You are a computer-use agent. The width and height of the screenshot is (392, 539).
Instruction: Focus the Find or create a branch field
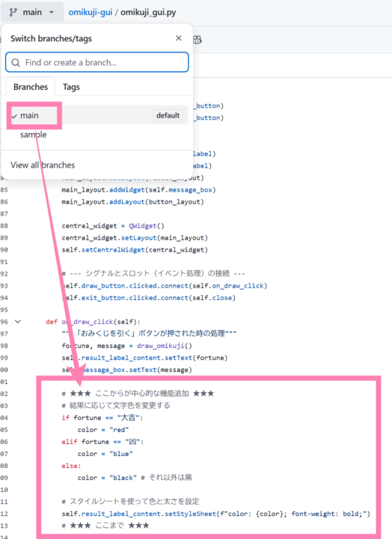97,62
